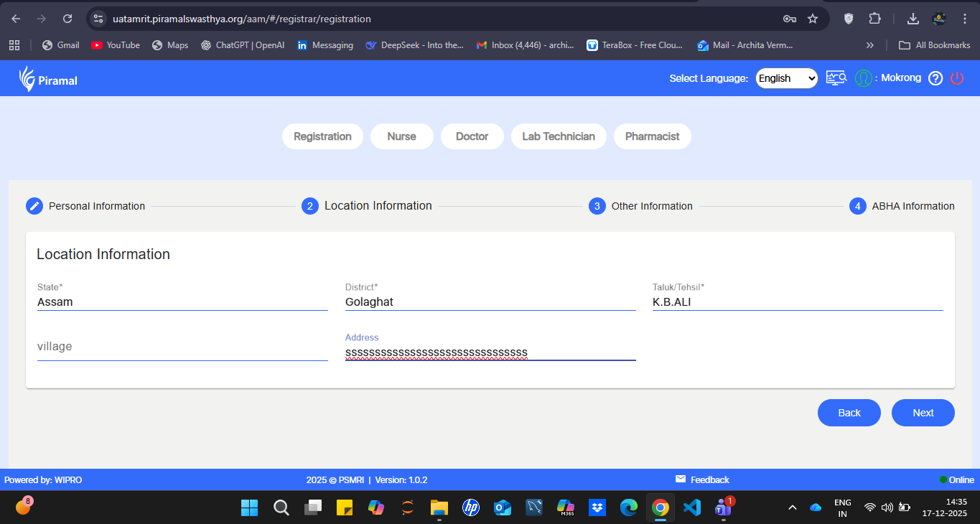Expand the District dropdown showing Golaghat
The height and width of the screenshot is (524, 980).
coord(490,302)
